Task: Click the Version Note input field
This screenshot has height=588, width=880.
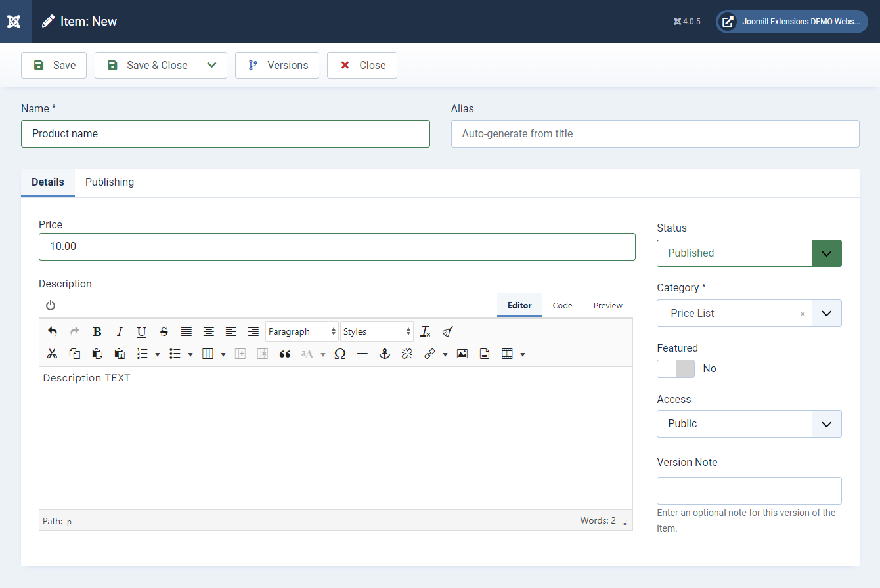Action: pos(749,491)
